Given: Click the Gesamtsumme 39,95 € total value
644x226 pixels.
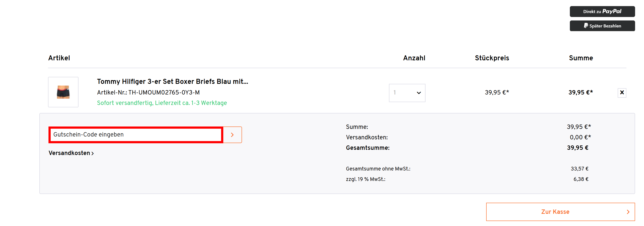Looking at the screenshot, I should 577,148.
